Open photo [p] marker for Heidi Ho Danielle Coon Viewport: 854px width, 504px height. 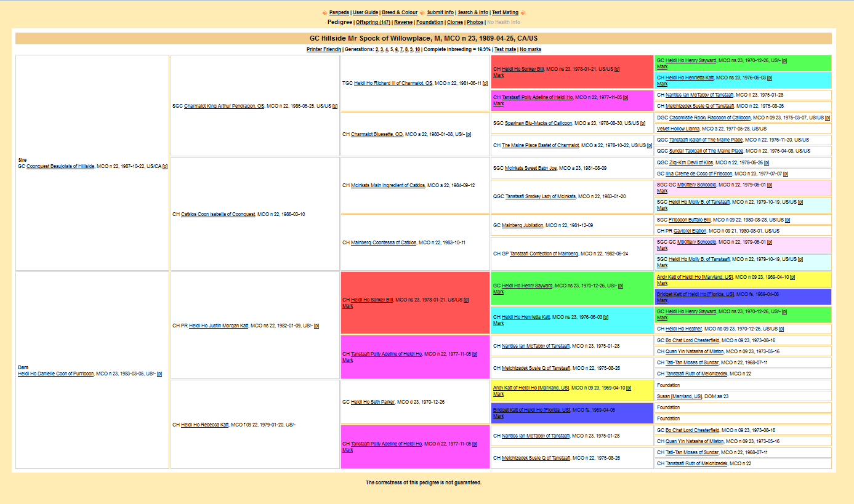[159, 374]
